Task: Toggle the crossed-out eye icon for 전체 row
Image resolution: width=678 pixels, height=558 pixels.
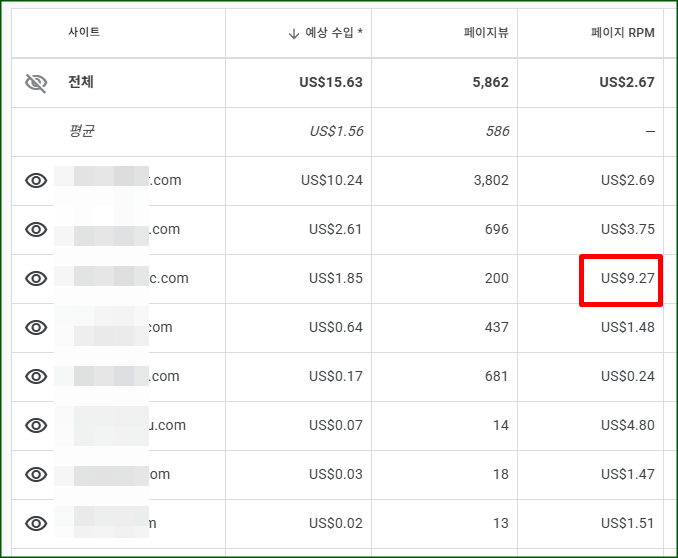Action: click(x=36, y=83)
